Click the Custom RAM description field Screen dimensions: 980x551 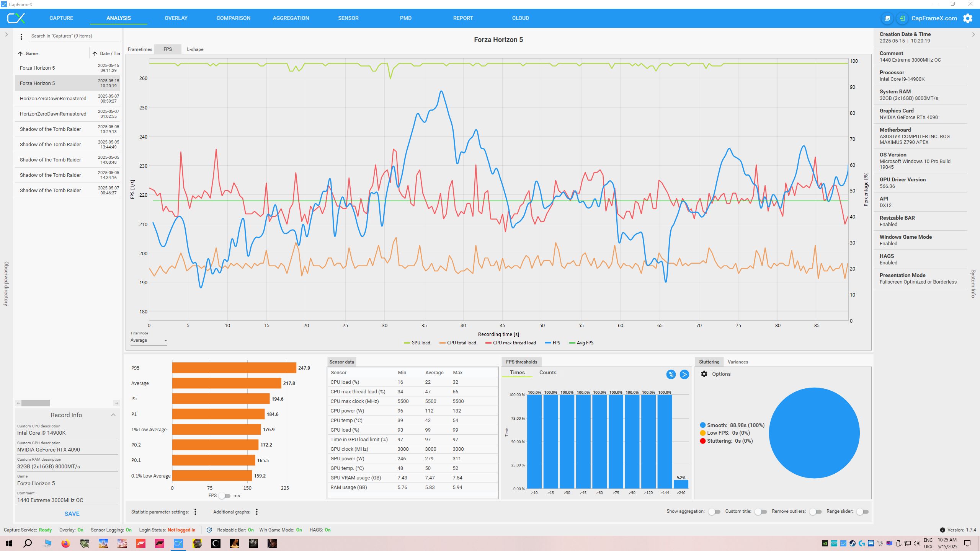pos(67,467)
